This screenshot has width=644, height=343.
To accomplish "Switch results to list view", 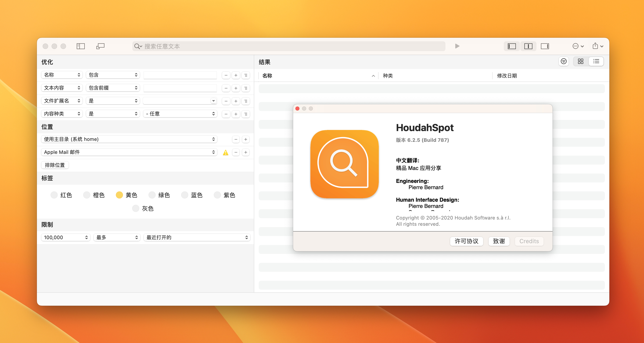I will (596, 61).
